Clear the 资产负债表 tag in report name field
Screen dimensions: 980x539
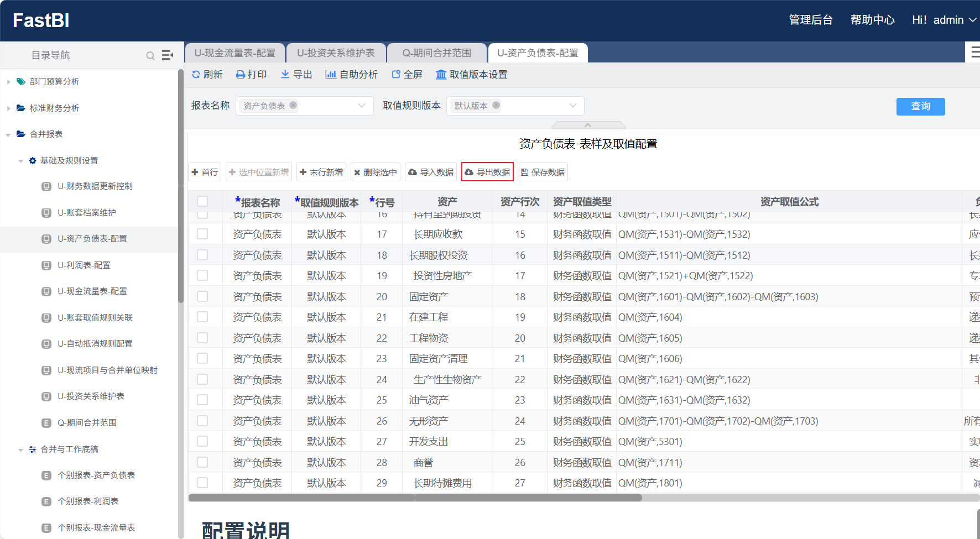click(x=293, y=105)
